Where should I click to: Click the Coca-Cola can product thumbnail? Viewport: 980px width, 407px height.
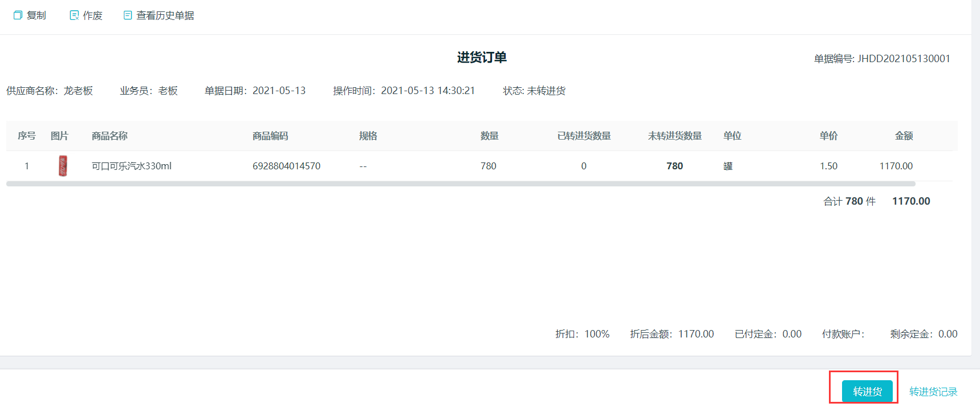(x=63, y=166)
